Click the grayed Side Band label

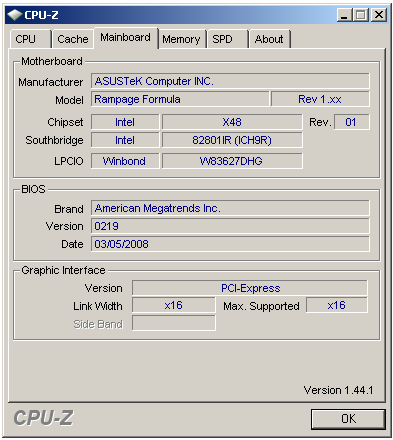point(98,324)
